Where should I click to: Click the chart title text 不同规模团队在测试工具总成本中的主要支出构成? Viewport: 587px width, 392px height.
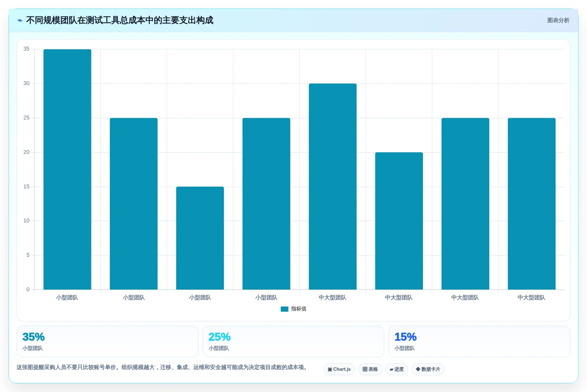(x=120, y=20)
